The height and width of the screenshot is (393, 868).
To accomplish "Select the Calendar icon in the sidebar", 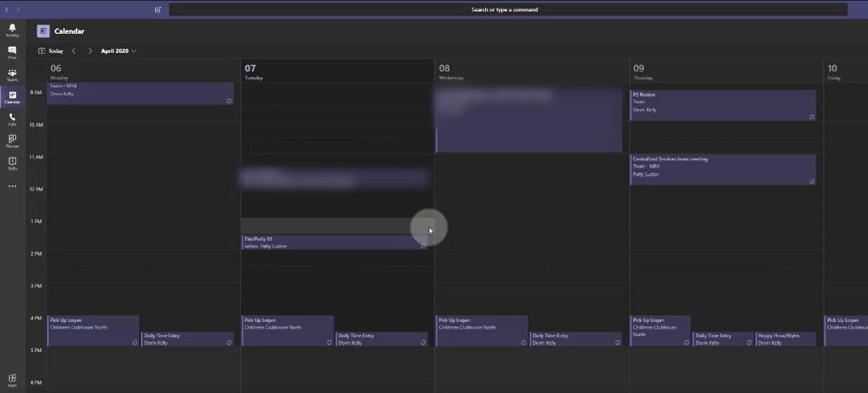I will [12, 97].
